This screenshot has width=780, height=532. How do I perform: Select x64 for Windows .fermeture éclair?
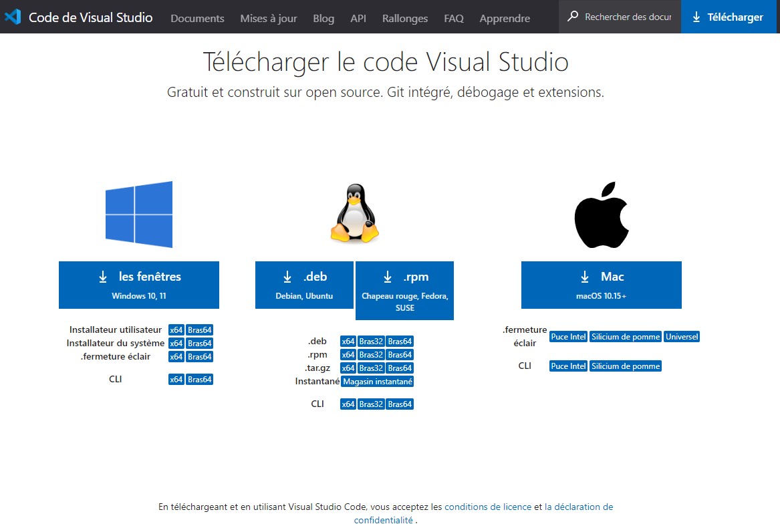176,356
